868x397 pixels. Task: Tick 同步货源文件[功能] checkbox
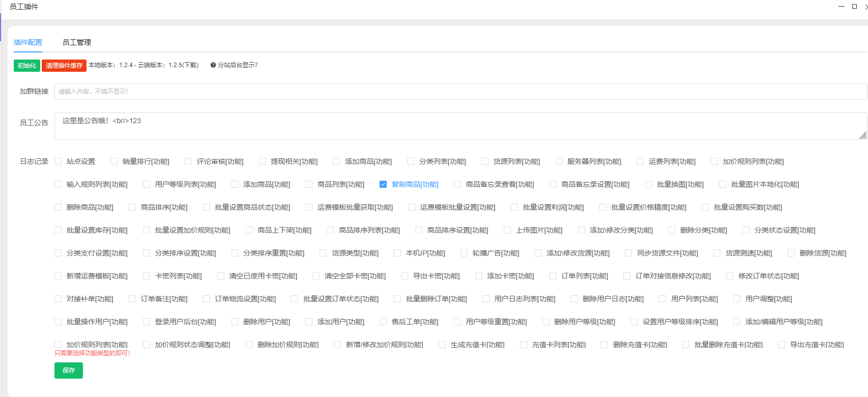tap(628, 253)
